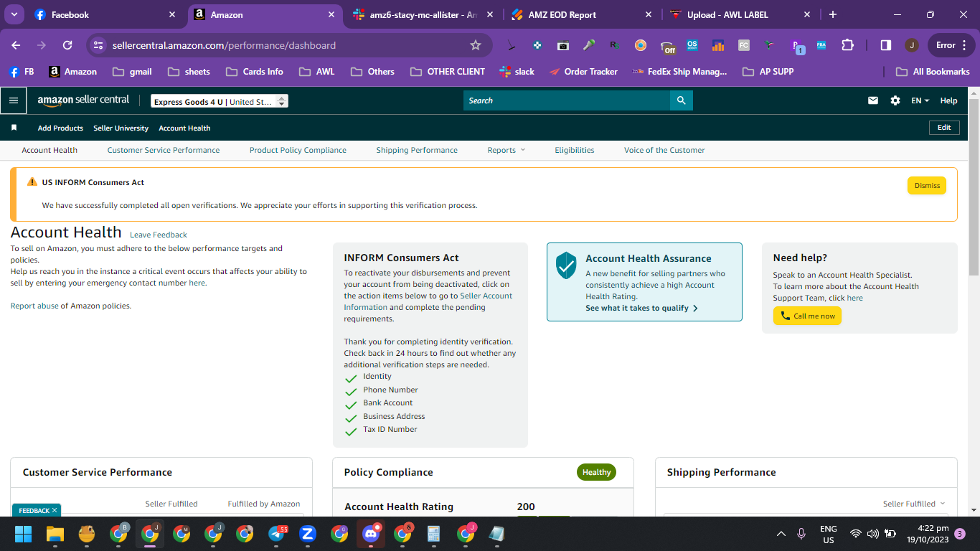Screen dimensions: 980x551
Task: Open the Help link in the header
Action: click(948, 100)
